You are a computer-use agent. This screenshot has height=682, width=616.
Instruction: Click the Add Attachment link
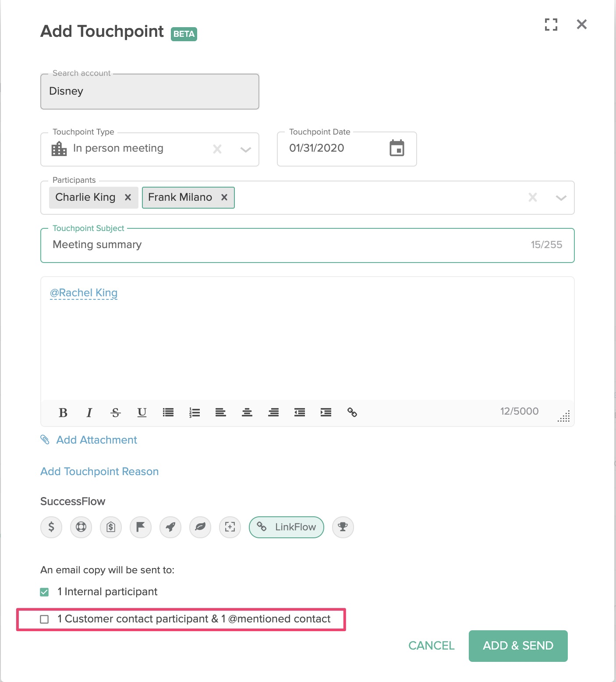pos(97,440)
